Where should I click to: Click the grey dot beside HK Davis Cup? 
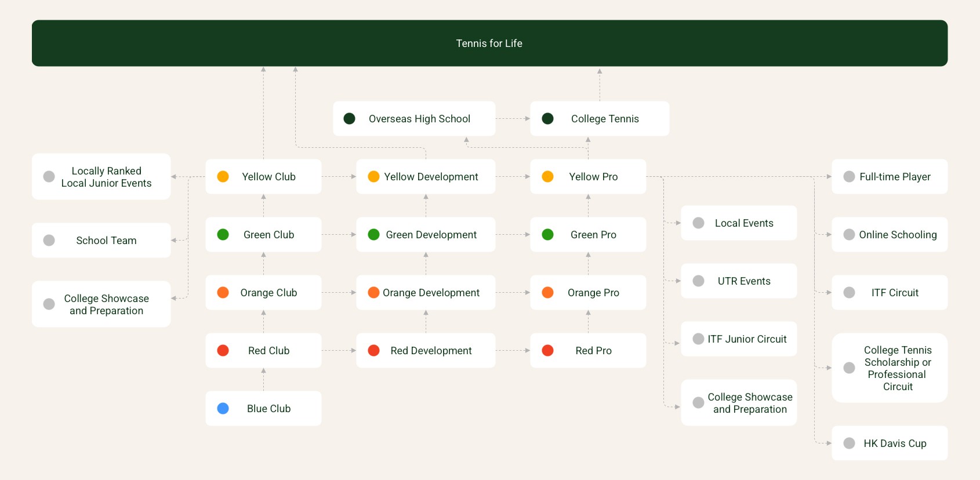849,443
